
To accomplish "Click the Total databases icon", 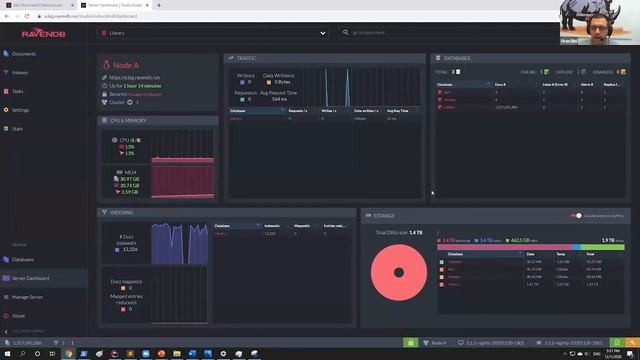I will click(x=458, y=72).
